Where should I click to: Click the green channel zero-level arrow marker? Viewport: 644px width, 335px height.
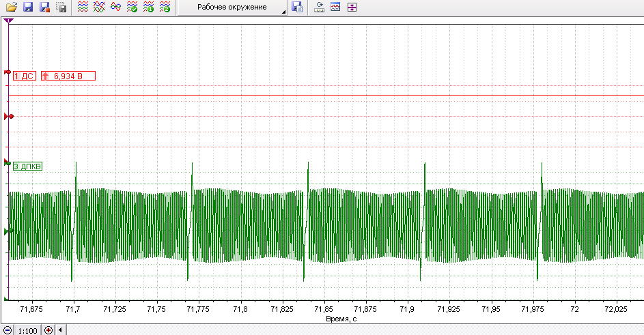click(6, 232)
